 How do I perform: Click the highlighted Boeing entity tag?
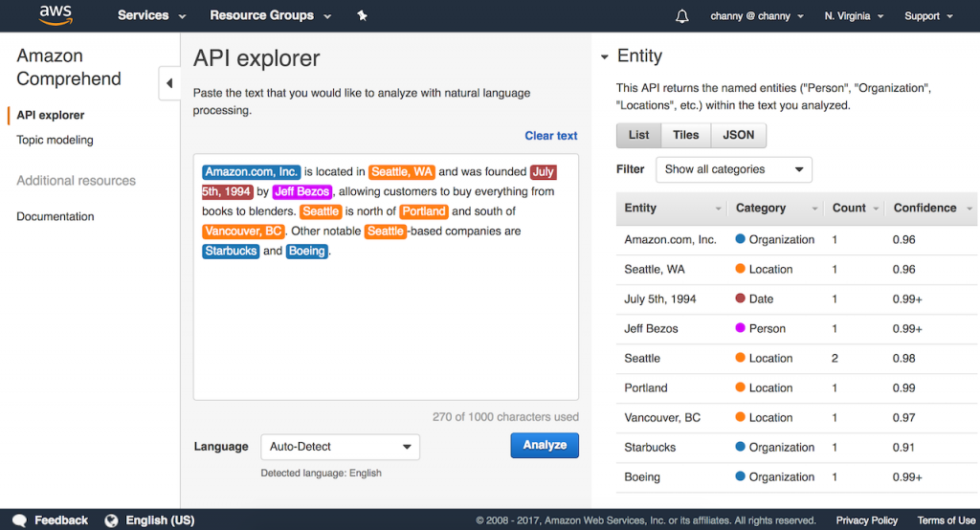click(307, 252)
